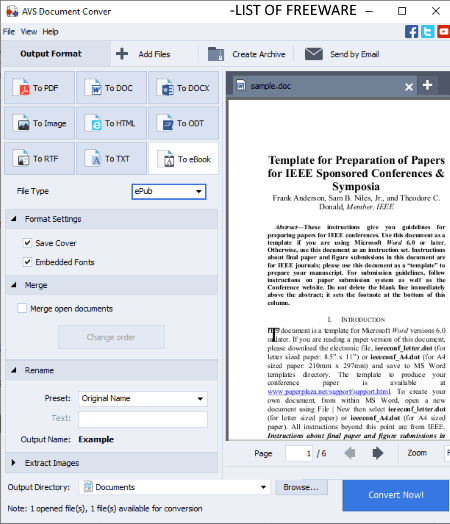
Task: Select the To HTML output format
Action: click(x=111, y=123)
